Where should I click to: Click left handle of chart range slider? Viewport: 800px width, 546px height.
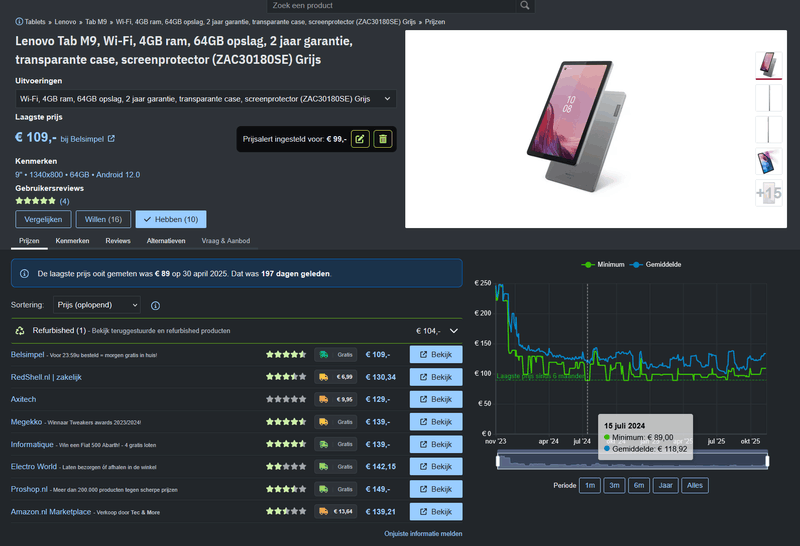[498, 461]
